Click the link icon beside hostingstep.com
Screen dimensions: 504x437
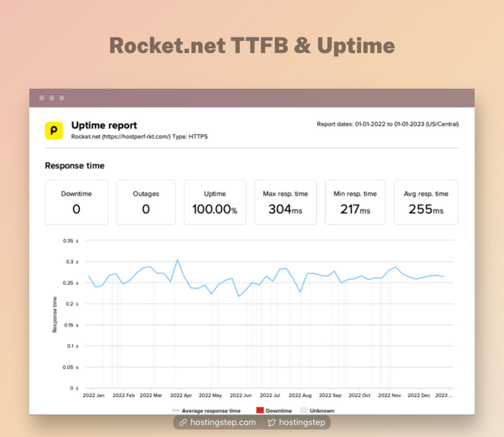click(x=183, y=423)
